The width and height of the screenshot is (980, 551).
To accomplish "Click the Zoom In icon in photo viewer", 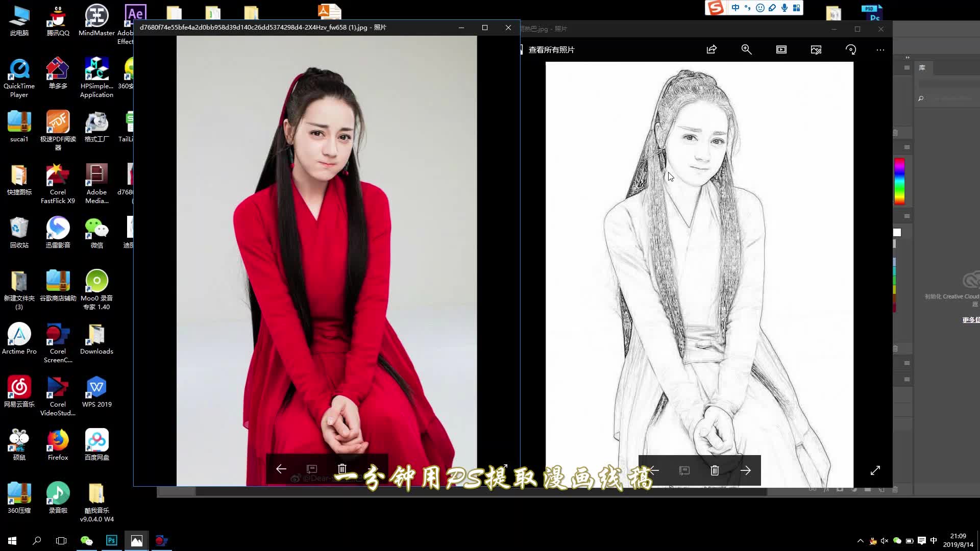I will click(746, 49).
